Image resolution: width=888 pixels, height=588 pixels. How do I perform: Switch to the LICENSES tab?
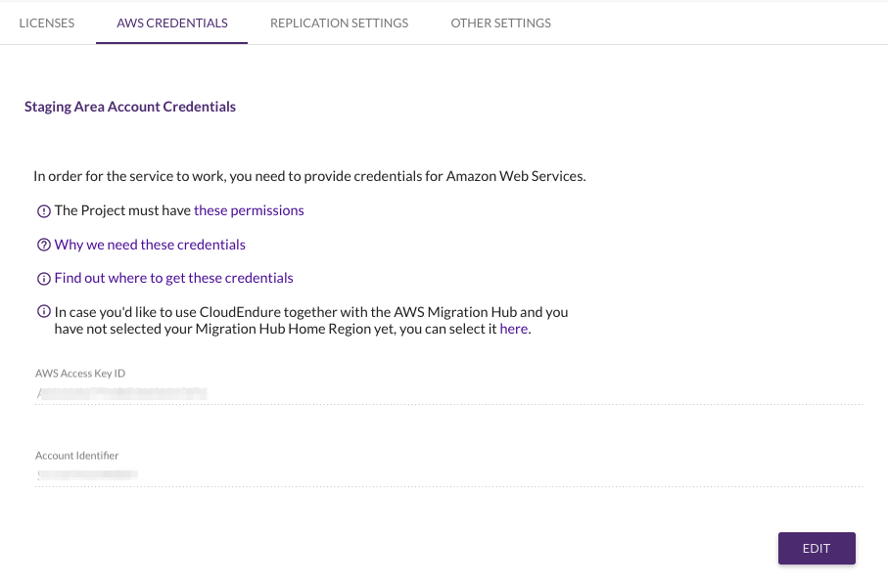coord(46,23)
